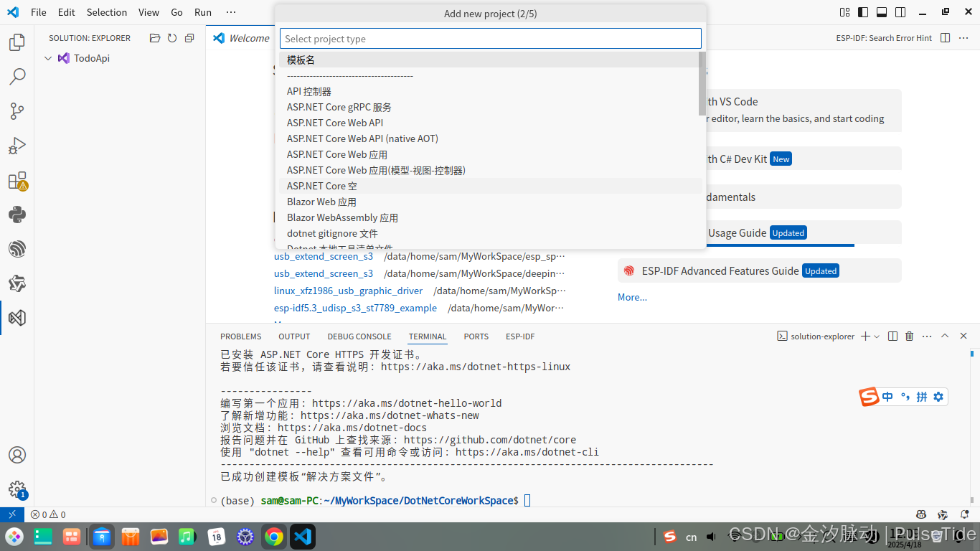
Task: Open the Extensions view with warning badge
Action: click(x=17, y=180)
